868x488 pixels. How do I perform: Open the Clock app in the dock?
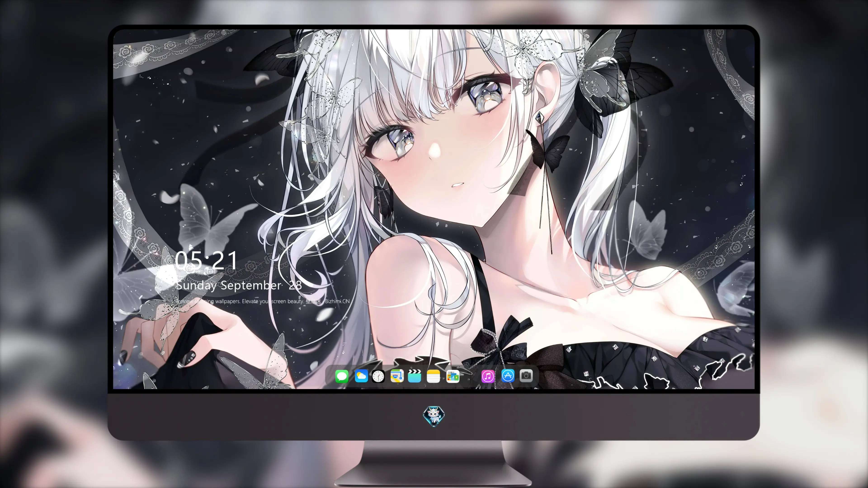378,376
